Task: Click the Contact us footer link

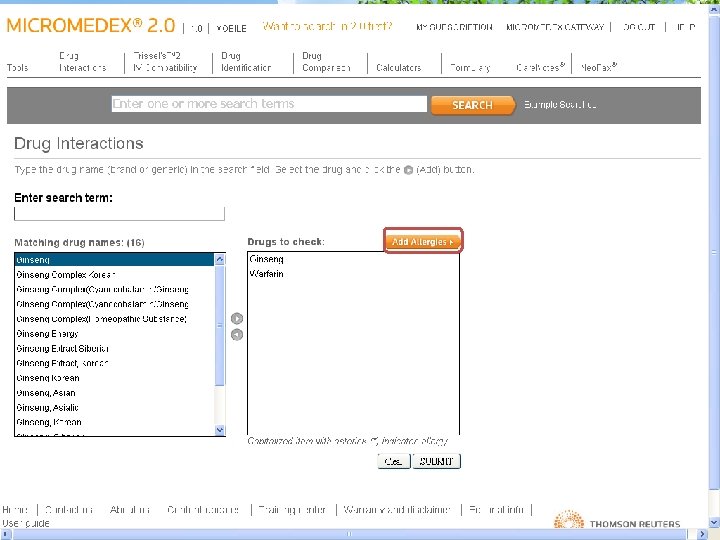Action: coord(69,510)
